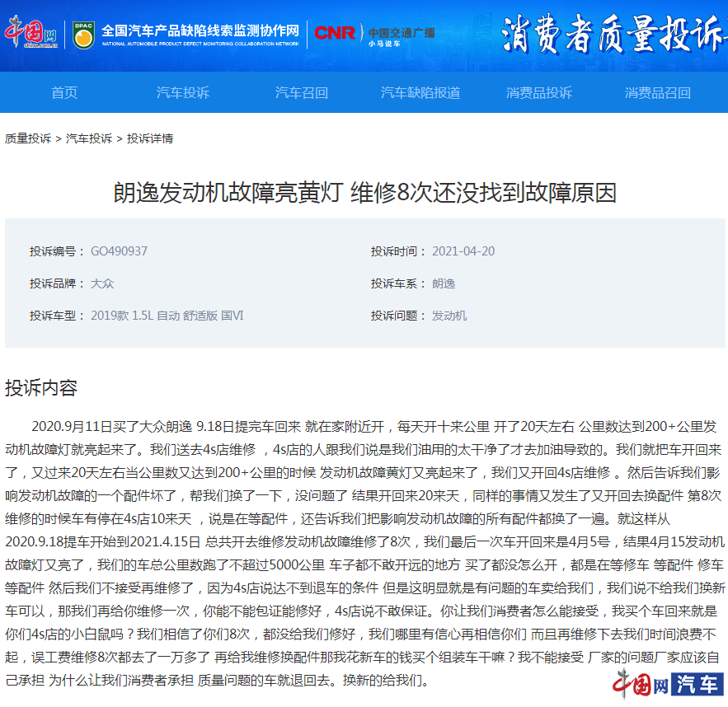Click the DPAC shield logo
The width and height of the screenshot is (728, 707).
[x=83, y=35]
